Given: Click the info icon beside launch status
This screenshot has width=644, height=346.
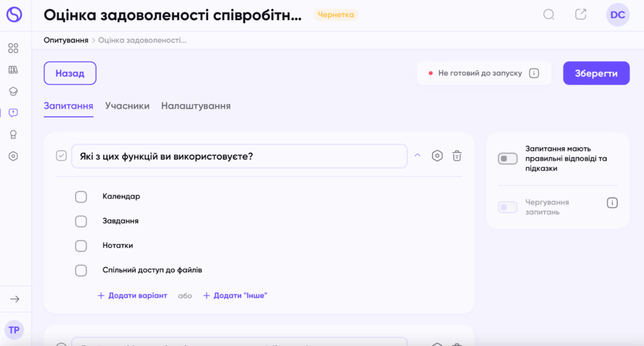Looking at the screenshot, I should 534,73.
